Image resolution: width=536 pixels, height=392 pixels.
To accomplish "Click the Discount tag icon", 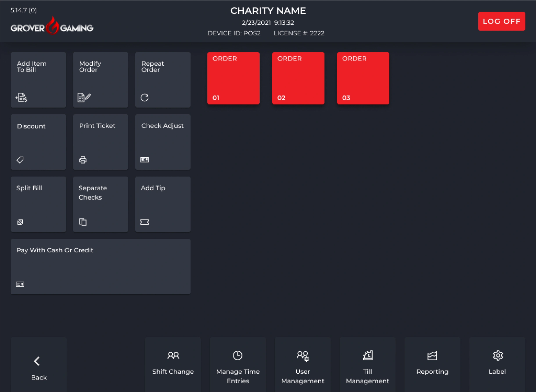I will [20, 160].
